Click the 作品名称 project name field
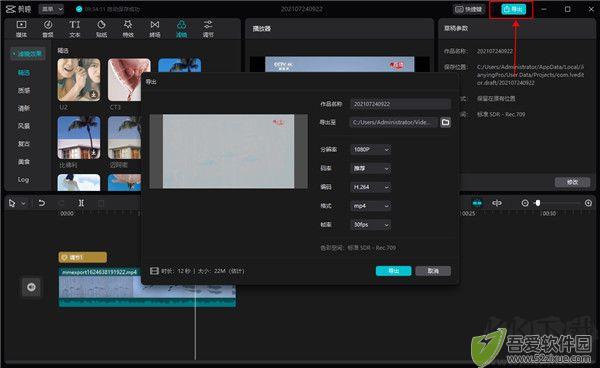Viewport: 600px width, 368px height. [x=400, y=104]
